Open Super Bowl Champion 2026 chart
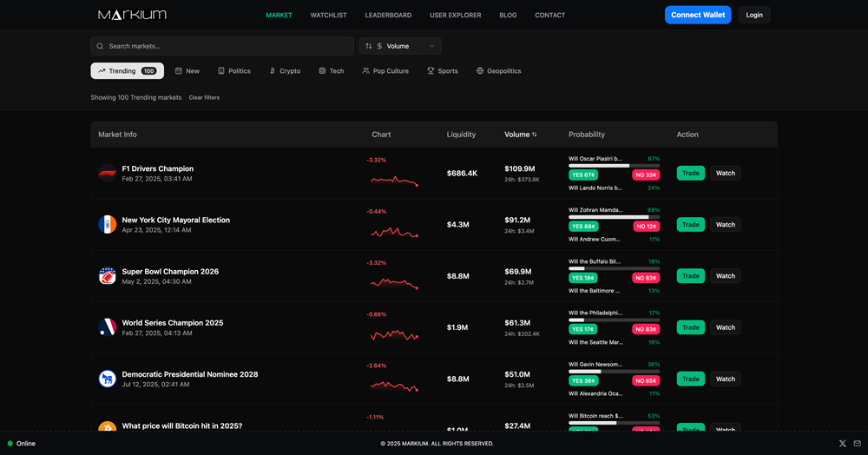 (x=394, y=283)
